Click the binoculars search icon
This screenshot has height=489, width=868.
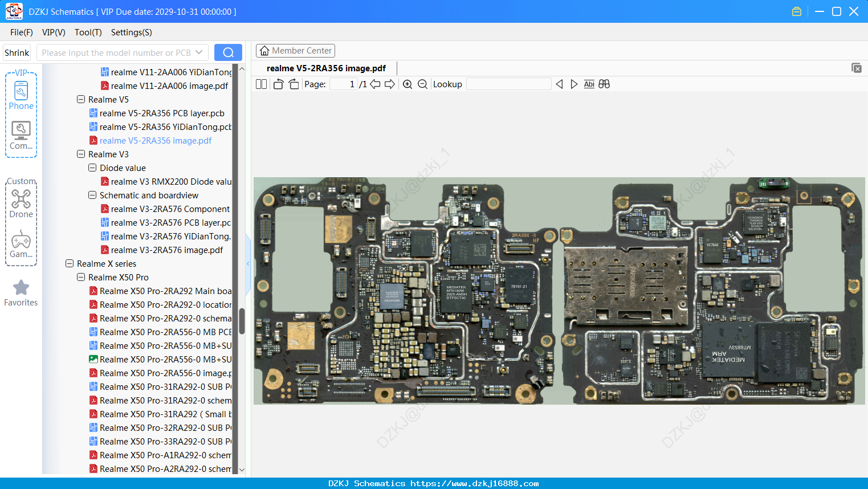(604, 84)
